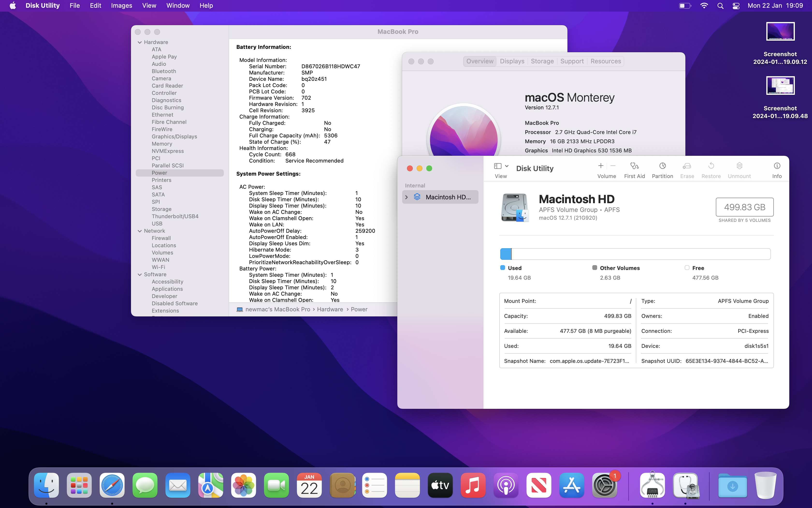This screenshot has width=812, height=508.
Task: Click the Unmount toolbar icon
Action: tap(739, 166)
